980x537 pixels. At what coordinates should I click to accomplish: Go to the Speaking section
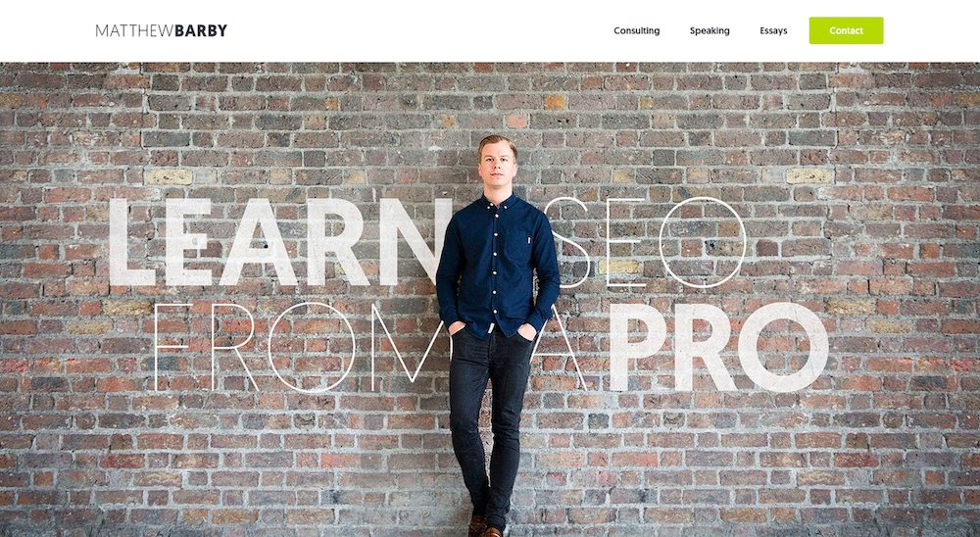click(710, 30)
